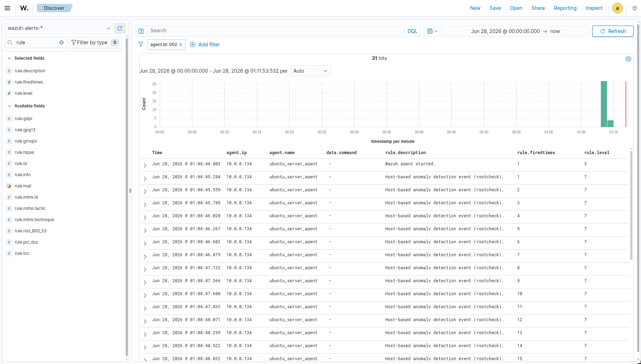The image size is (641, 364).
Task: Open the hamburger navigation menu
Action: pos(7,8)
